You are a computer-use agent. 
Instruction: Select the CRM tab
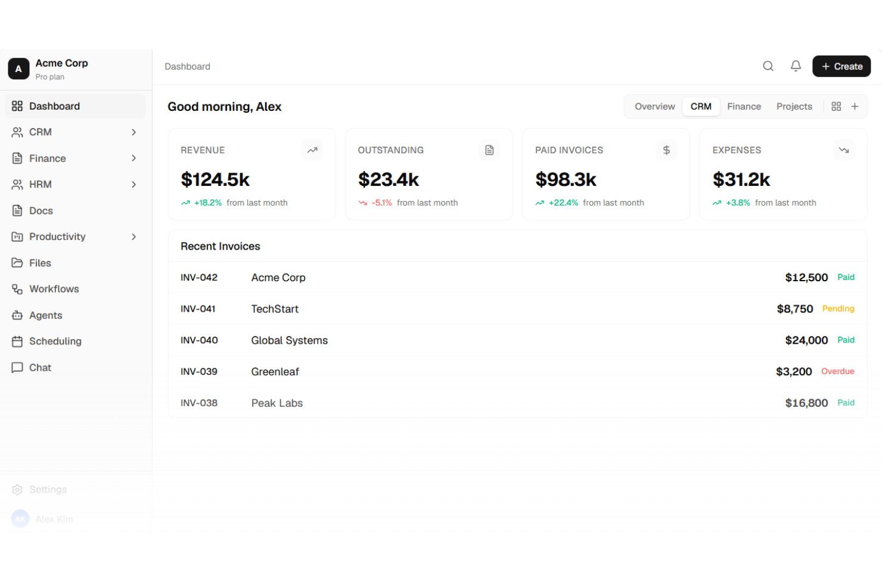[701, 107]
